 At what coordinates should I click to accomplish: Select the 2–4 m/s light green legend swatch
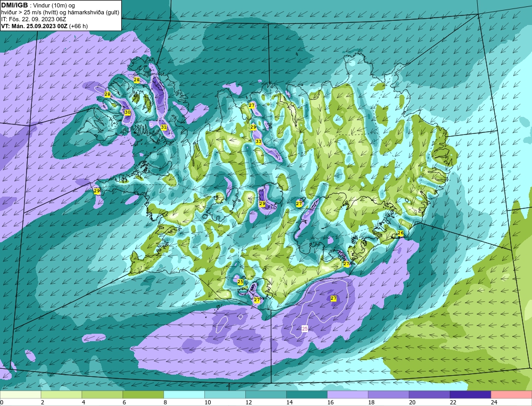click(61, 394)
